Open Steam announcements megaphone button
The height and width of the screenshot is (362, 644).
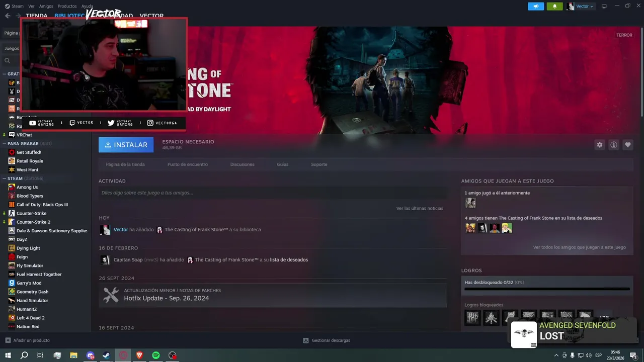point(536,6)
